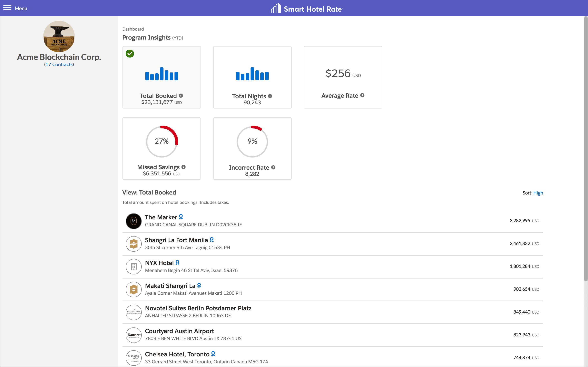The width and height of the screenshot is (588, 367).
Task: Click the 27% Missed Savings donut chart
Action: click(161, 141)
